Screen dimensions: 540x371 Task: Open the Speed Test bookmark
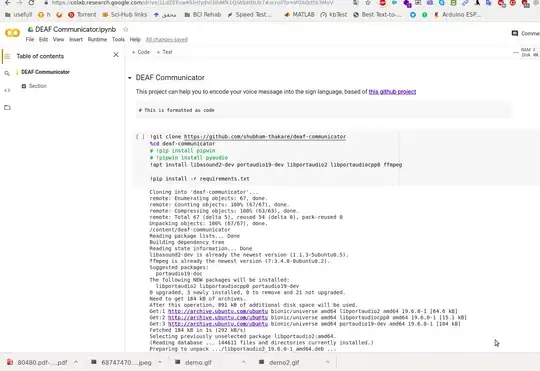249,15
